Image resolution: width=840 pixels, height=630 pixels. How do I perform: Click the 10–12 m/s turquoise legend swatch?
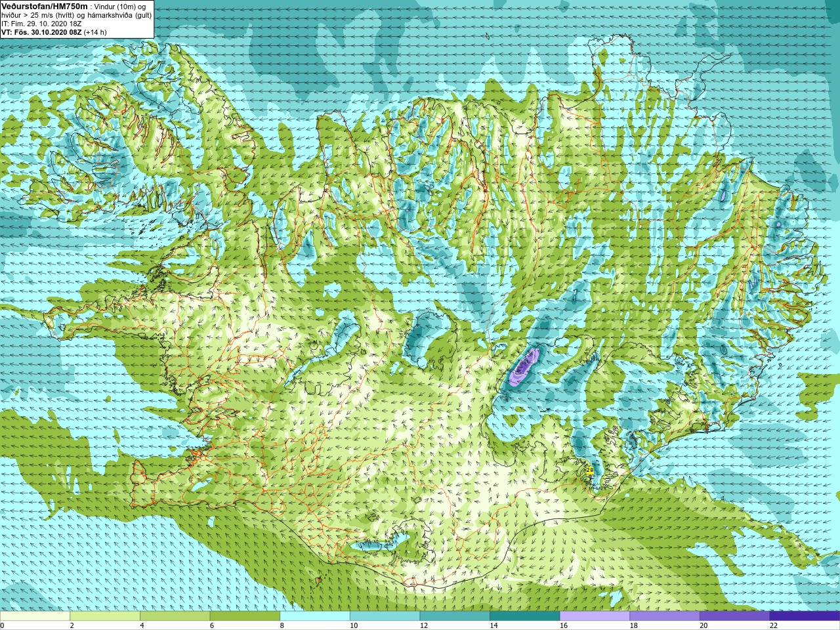[x=385, y=616]
